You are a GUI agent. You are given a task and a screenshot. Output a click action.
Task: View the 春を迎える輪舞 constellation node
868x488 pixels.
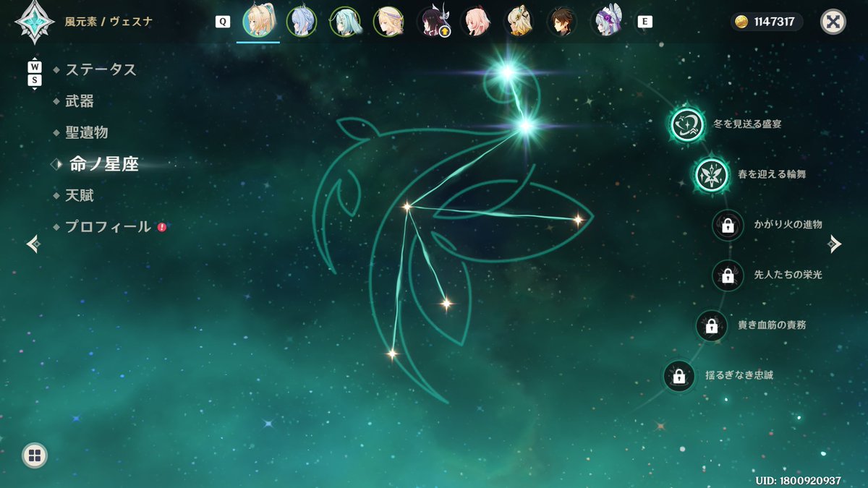[712, 174]
